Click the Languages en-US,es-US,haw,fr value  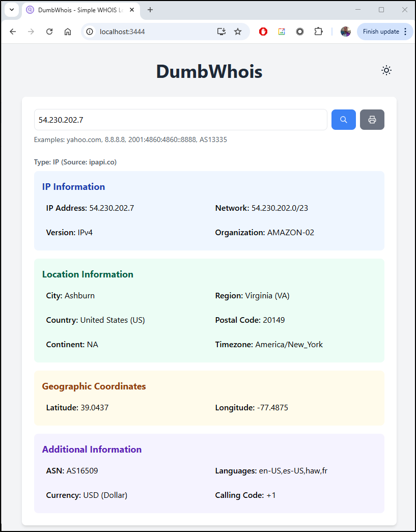pos(293,470)
